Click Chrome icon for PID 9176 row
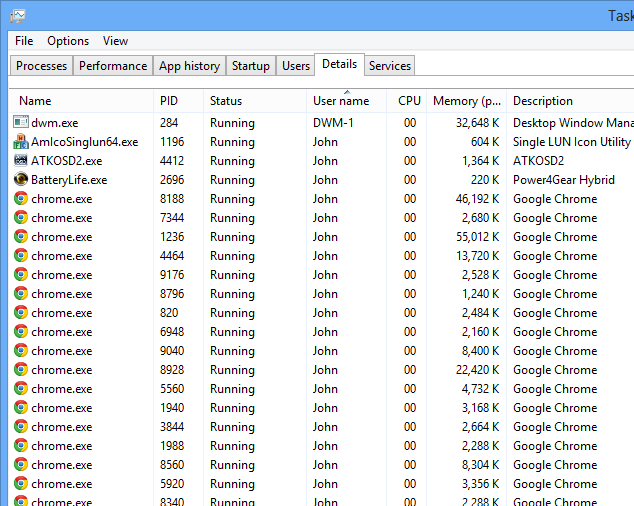634x506 pixels. coord(21,274)
